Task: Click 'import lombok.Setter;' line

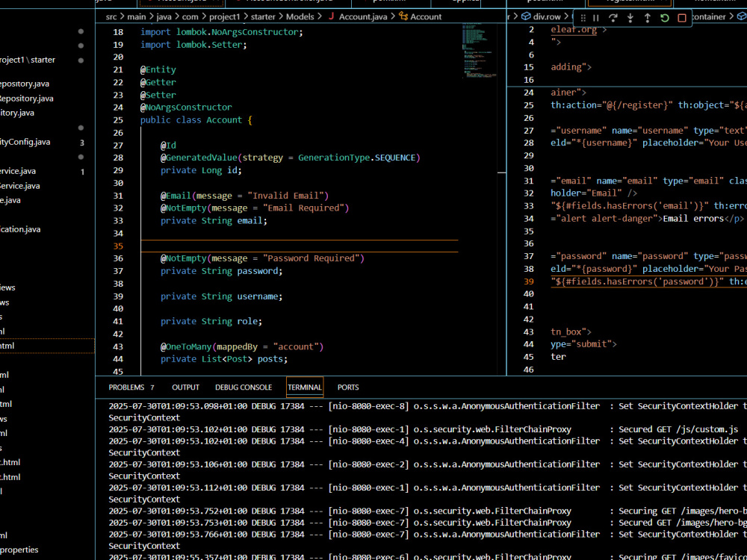Action: click(x=193, y=44)
